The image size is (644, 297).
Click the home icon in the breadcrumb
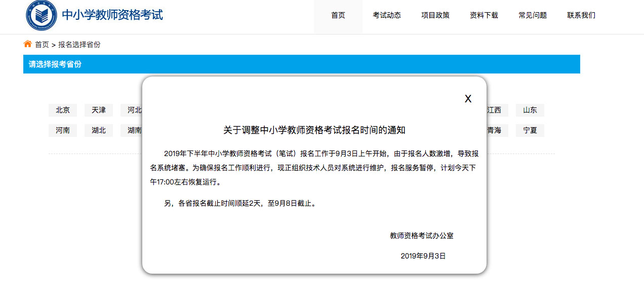(x=27, y=44)
